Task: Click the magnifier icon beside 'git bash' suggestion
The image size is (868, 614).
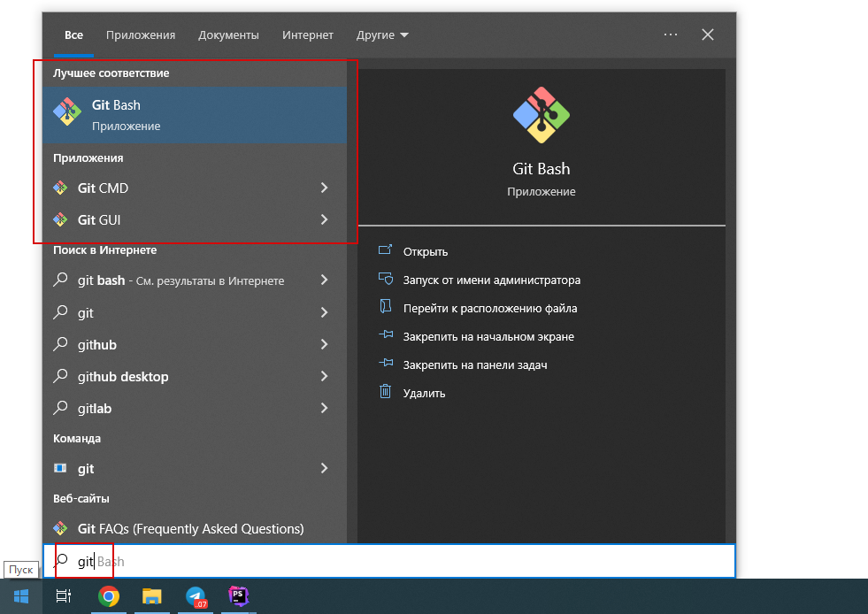Action: tap(60, 280)
